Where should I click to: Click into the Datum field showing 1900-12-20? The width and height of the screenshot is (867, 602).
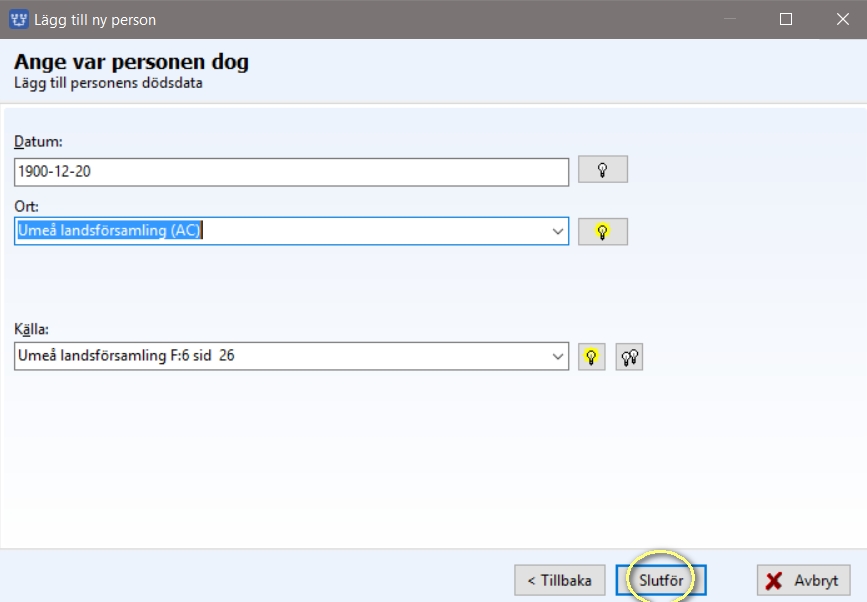point(291,172)
